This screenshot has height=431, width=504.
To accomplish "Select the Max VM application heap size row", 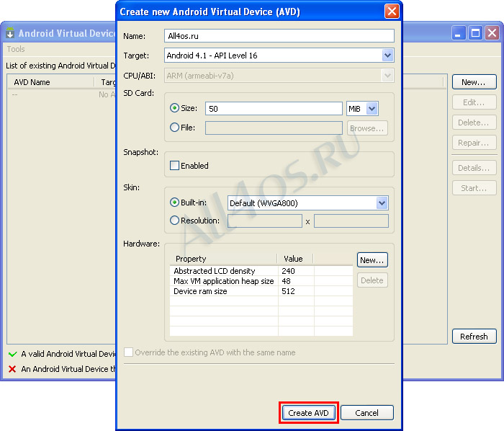I will 261,281.
